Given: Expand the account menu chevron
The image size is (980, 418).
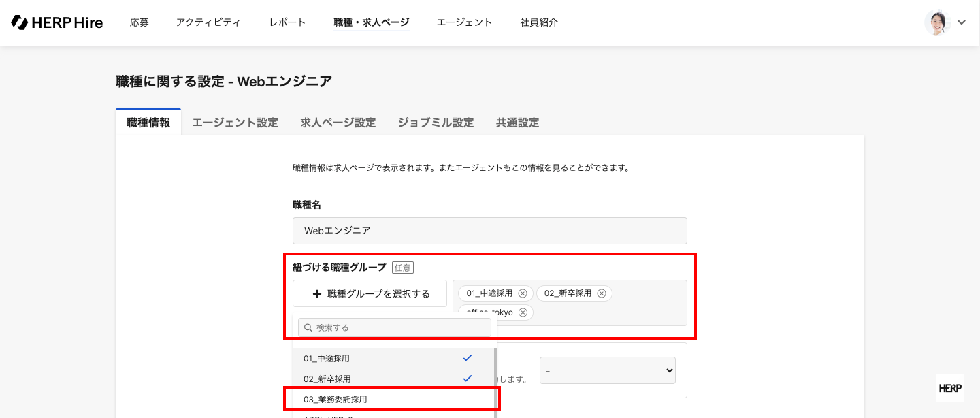Looking at the screenshot, I should point(962,22).
